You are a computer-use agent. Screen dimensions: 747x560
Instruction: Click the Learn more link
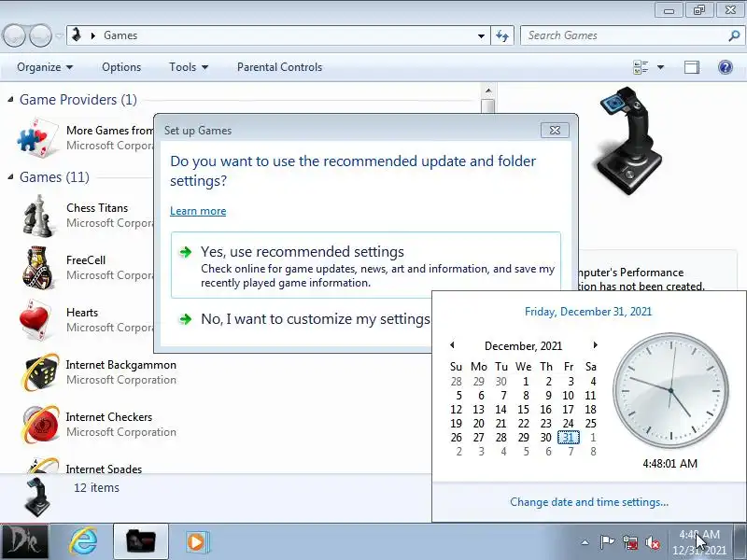pos(198,211)
